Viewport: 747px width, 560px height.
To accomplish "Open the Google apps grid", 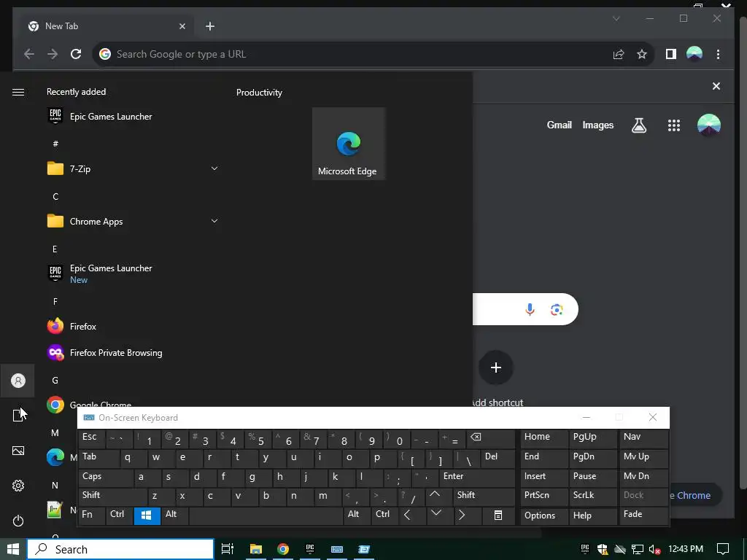I will 673,125.
